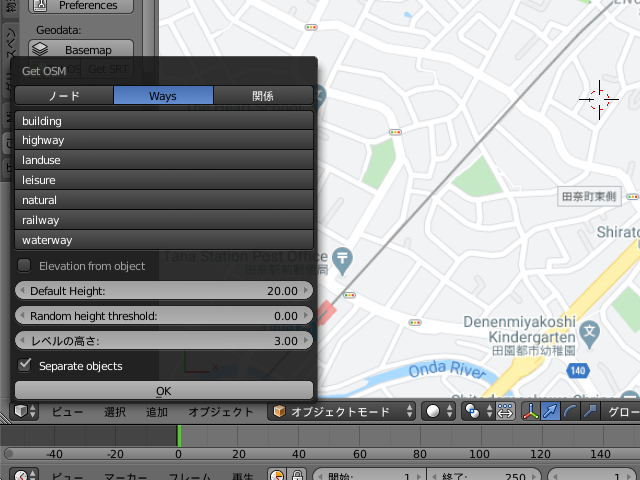Click the Basemap button
Screen dimensions: 640x480
point(81,49)
